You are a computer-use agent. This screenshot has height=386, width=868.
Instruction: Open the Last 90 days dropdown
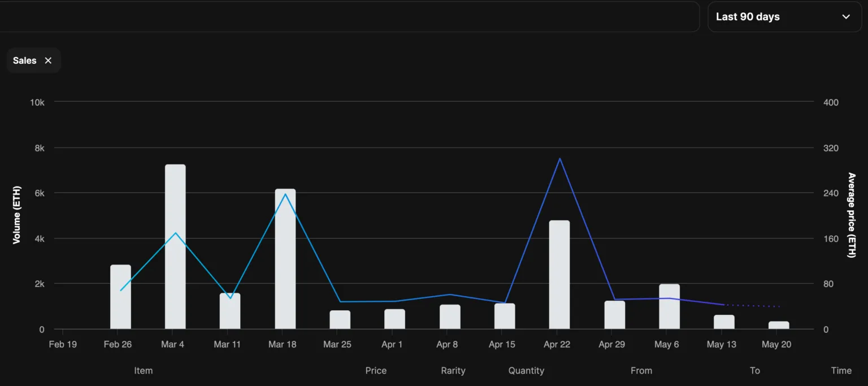click(x=784, y=17)
